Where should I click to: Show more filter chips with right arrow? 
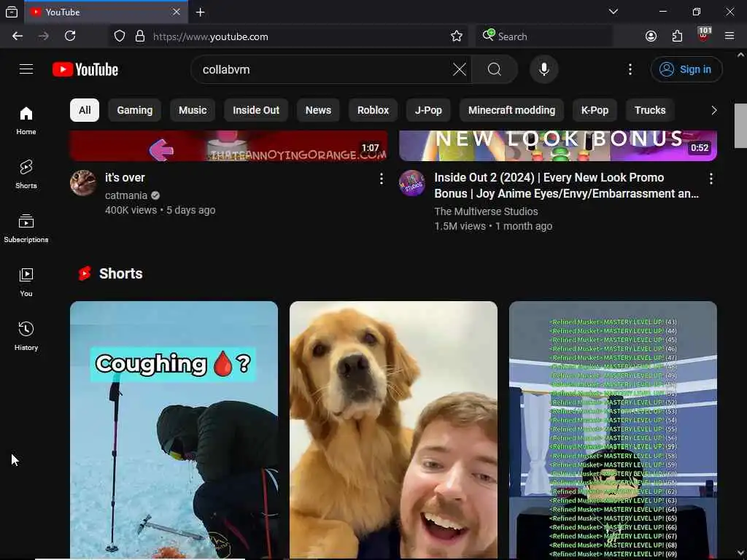pos(713,111)
